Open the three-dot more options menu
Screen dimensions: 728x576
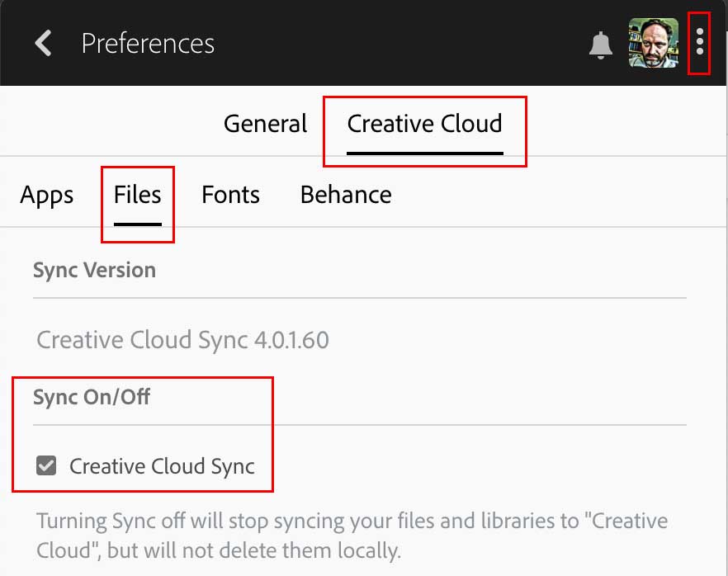click(700, 42)
